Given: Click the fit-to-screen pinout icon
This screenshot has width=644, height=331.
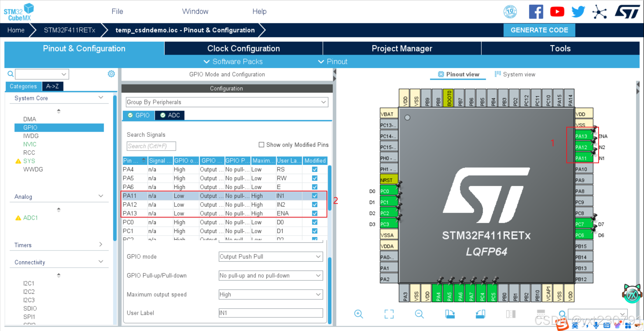Looking at the screenshot, I should point(389,314).
